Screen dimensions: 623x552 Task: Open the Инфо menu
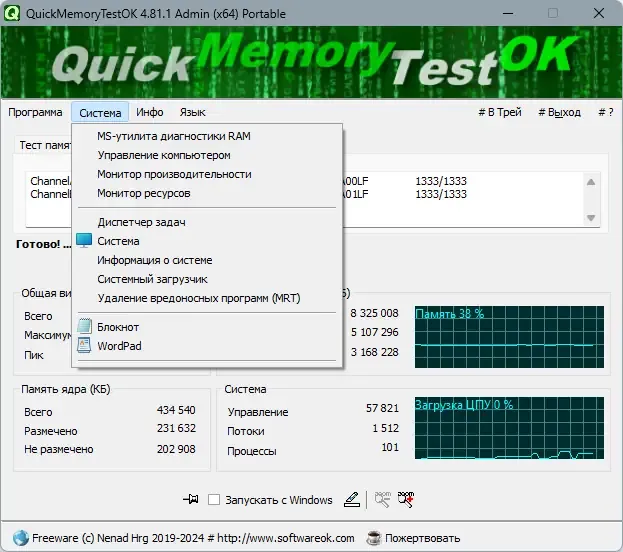[x=150, y=112]
